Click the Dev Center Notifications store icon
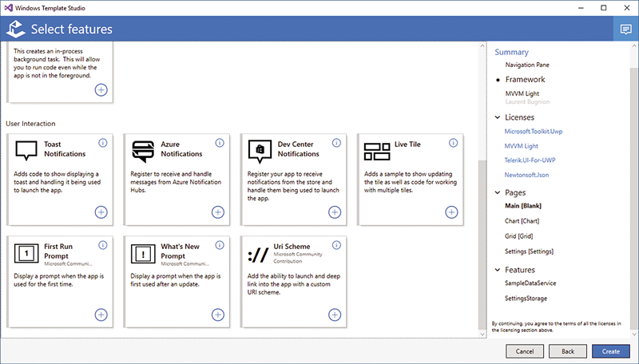 [x=260, y=152]
